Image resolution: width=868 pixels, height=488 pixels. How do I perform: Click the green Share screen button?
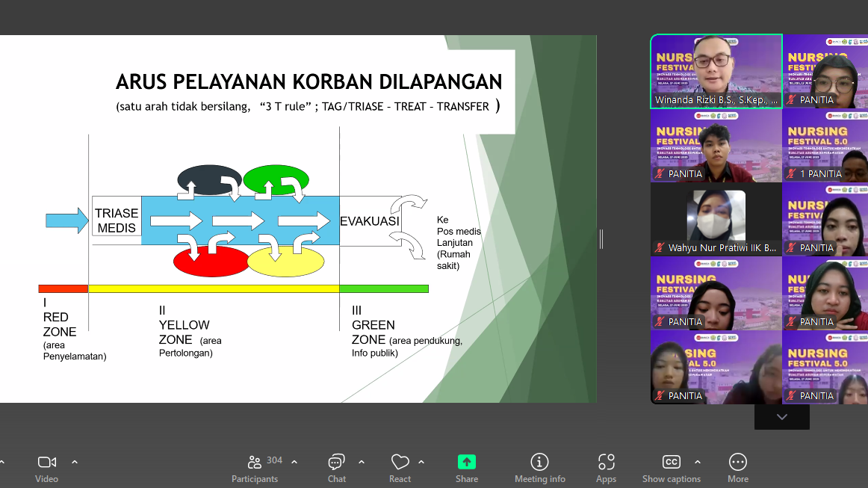(x=467, y=469)
